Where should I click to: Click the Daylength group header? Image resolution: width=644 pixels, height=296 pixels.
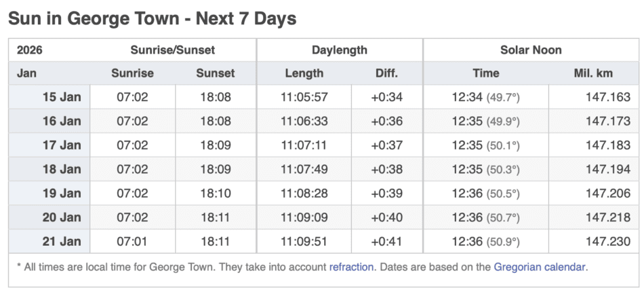[340, 50]
